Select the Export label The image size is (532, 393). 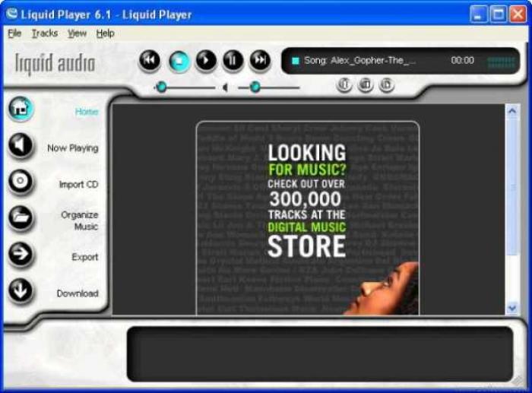(85, 257)
